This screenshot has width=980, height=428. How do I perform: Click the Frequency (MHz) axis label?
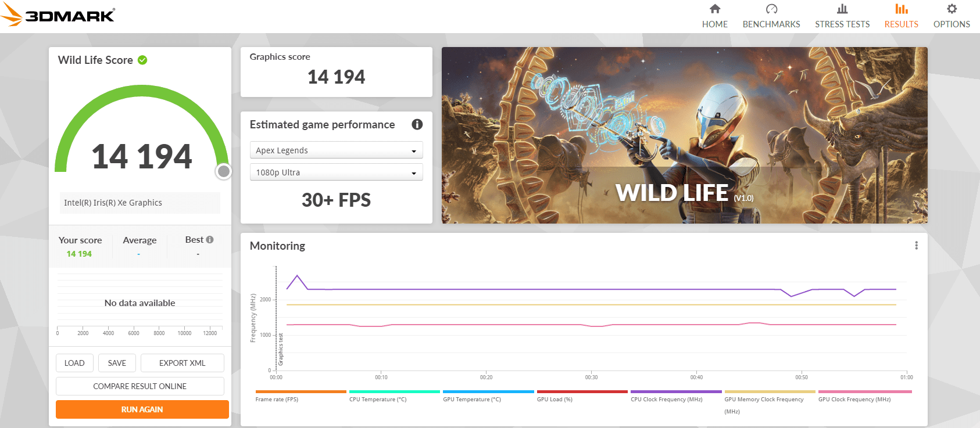pos(253,318)
